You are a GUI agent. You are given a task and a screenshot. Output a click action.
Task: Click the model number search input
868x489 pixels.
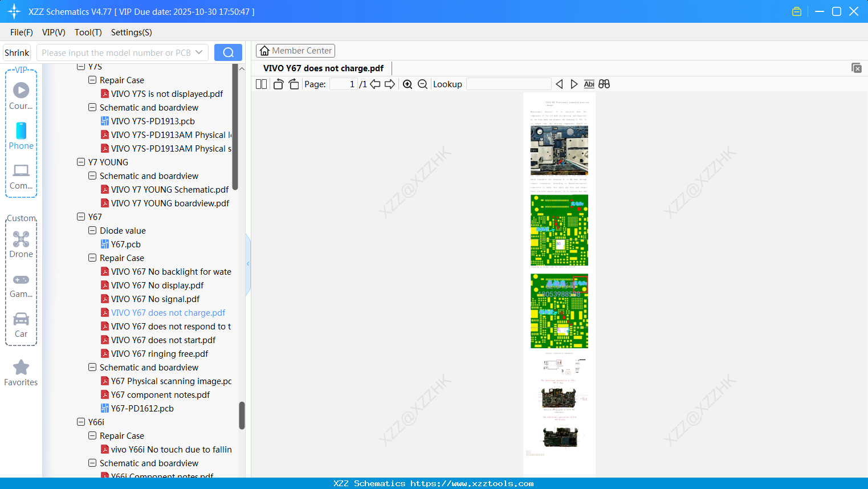(x=116, y=52)
